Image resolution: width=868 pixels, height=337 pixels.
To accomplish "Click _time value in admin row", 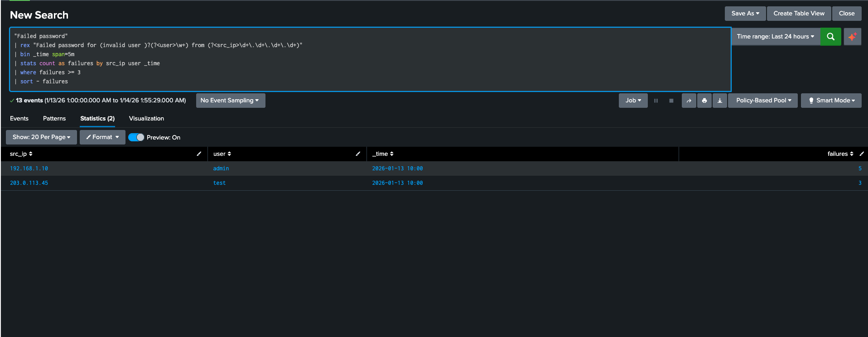I will (397, 168).
